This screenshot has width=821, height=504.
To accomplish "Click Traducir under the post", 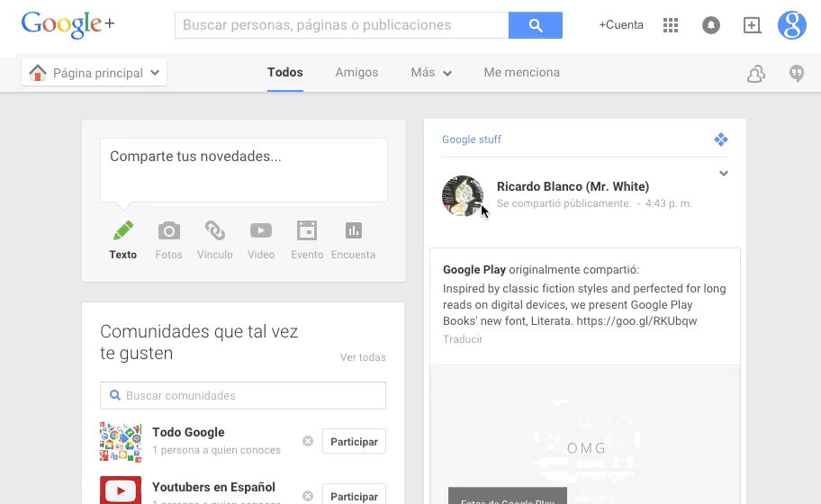I will [463, 339].
